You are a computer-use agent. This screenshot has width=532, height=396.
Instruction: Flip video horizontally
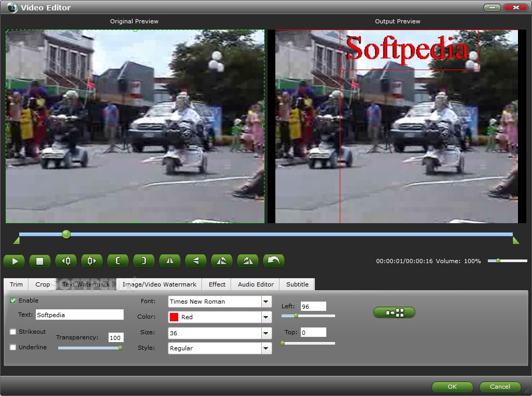click(x=170, y=261)
